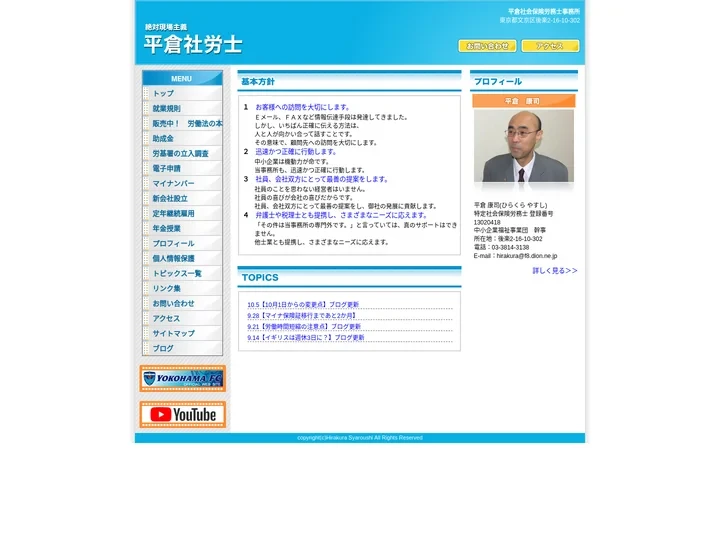Click the アクセス yellow header button
The height and width of the screenshot is (540, 720).
tap(550, 46)
